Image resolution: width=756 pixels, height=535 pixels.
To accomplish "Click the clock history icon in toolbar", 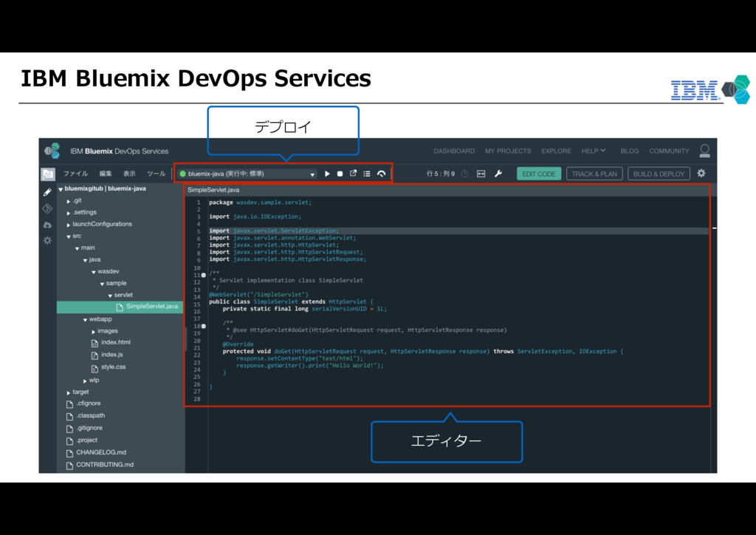I will (x=465, y=174).
